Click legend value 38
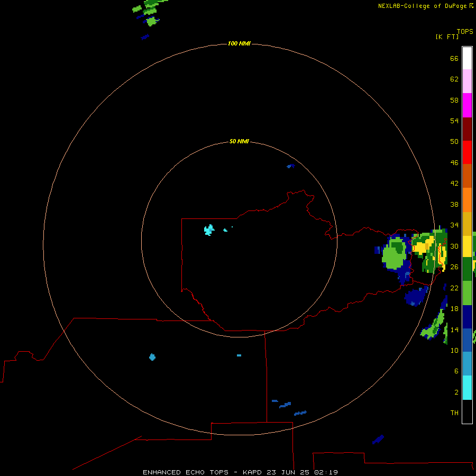 pos(454,204)
